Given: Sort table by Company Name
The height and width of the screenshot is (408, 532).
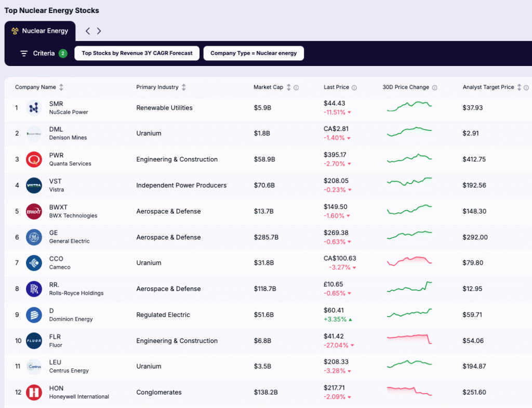Looking at the screenshot, I should tap(61, 87).
